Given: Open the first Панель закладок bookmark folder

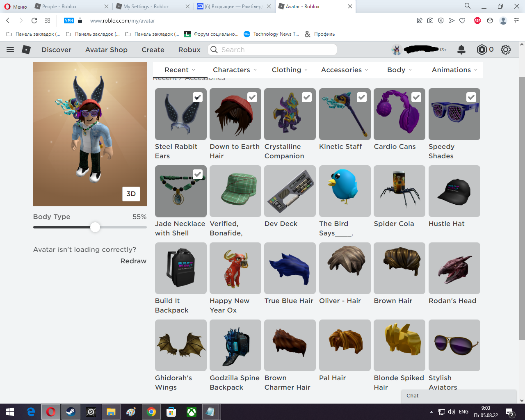Looking at the screenshot, I should [x=34, y=34].
